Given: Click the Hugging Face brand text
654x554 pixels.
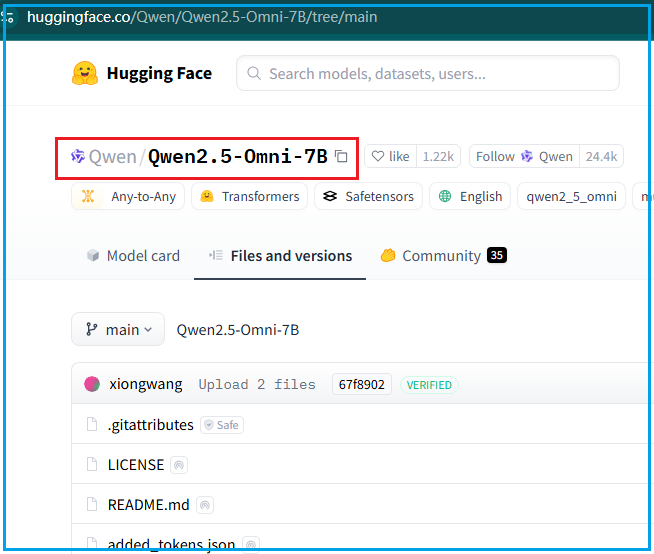Looking at the screenshot, I should pyautogui.click(x=159, y=73).
